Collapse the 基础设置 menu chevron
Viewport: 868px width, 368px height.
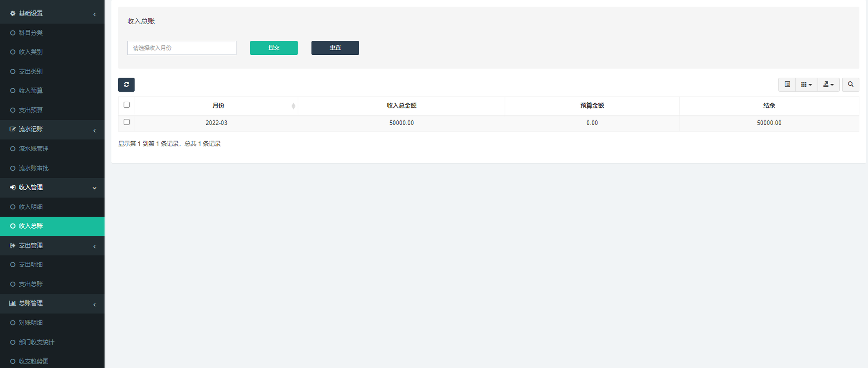pyautogui.click(x=95, y=14)
